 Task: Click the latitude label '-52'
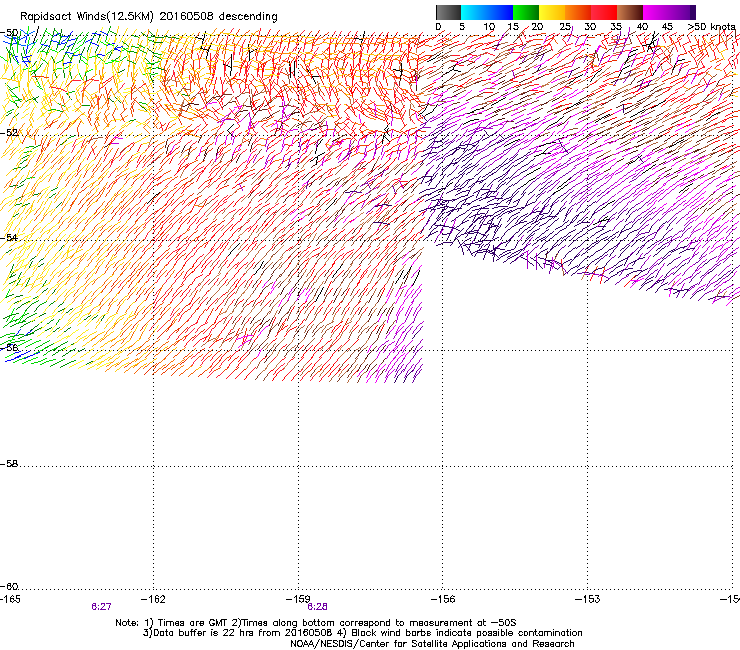click(9, 133)
